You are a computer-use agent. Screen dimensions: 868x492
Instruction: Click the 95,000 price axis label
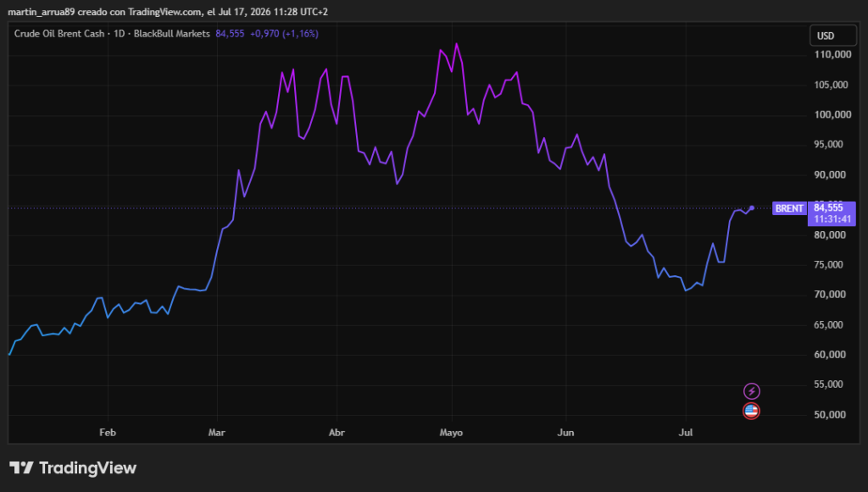click(829, 144)
